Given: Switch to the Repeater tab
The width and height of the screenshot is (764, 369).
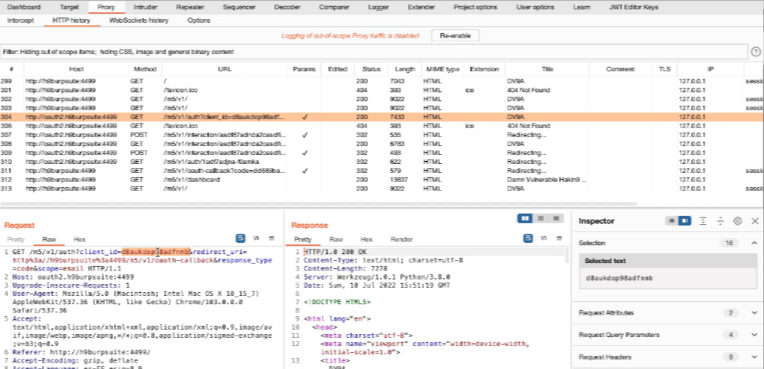Looking at the screenshot, I should [190, 7].
